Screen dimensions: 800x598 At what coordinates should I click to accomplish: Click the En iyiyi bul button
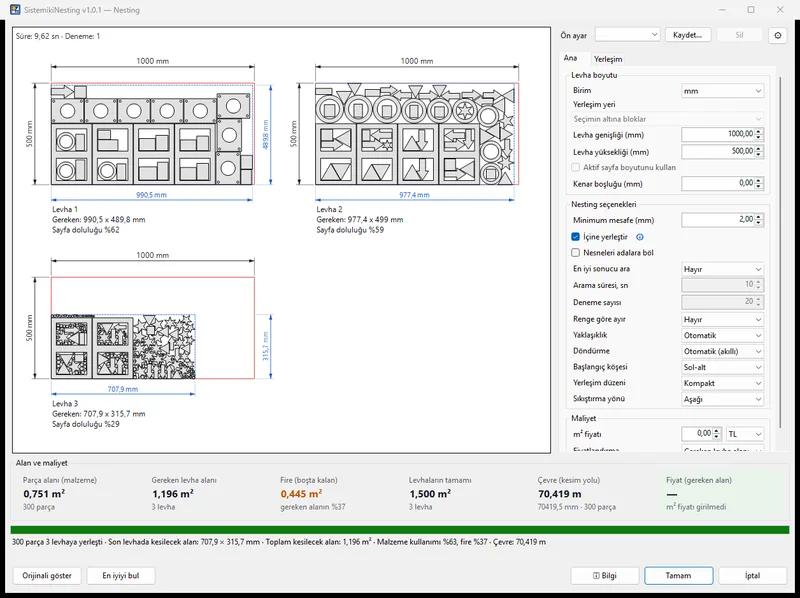click(120, 576)
